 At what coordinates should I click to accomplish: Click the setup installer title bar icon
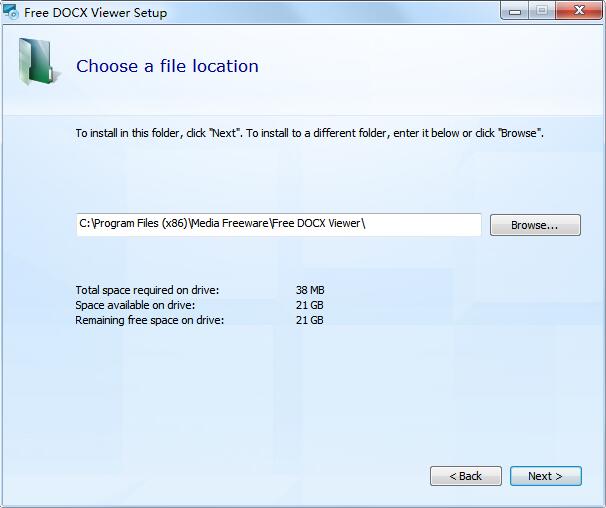click(x=10, y=12)
